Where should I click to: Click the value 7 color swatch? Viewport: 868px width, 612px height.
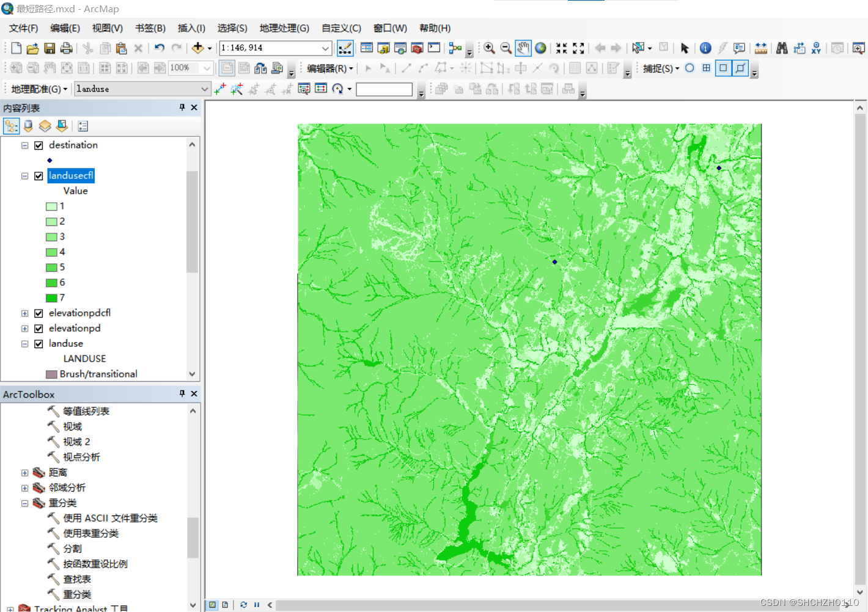(x=51, y=298)
